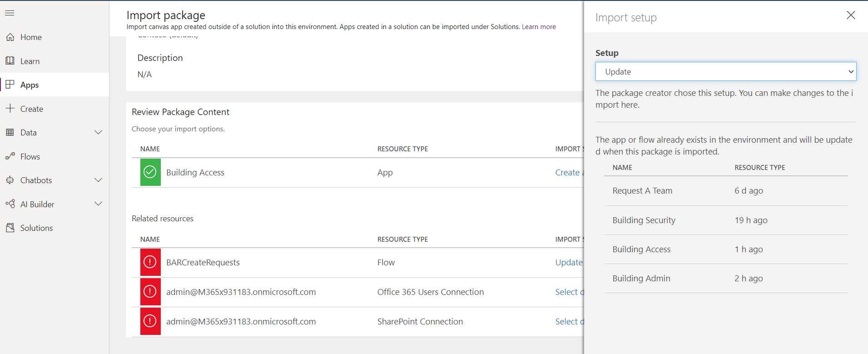
Task: Open the Apps menu item
Action: (x=30, y=85)
